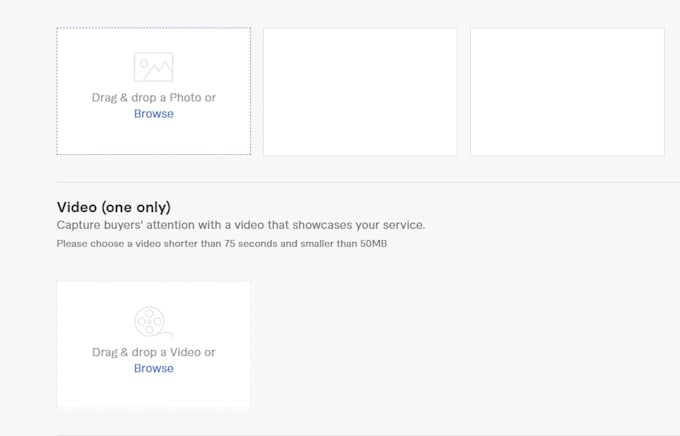Click the film reel video icon
The width and height of the screenshot is (680, 436).
154,321
